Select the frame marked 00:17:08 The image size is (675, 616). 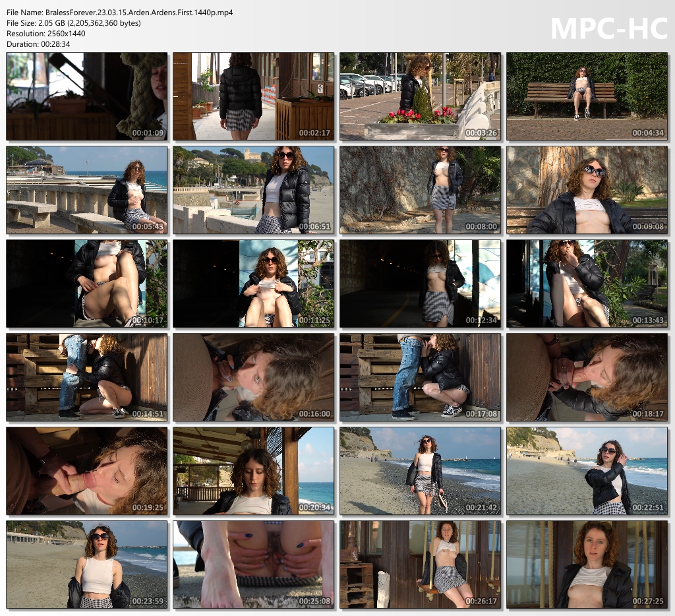click(x=420, y=377)
